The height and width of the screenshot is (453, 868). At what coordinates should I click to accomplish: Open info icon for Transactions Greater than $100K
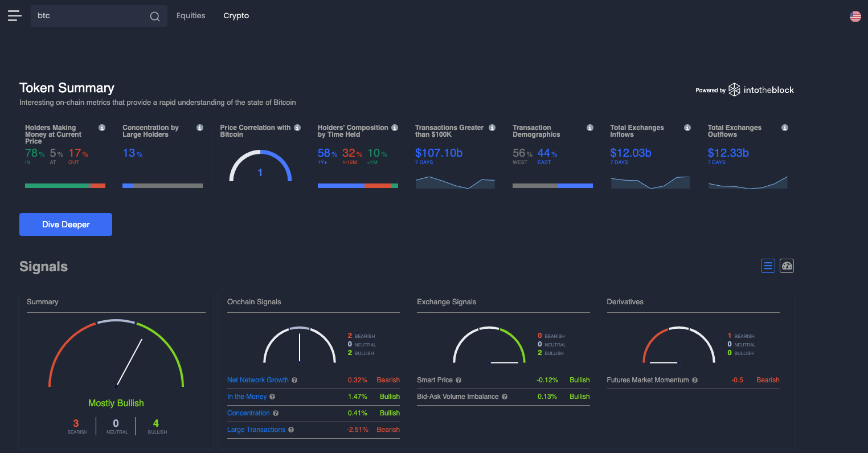(492, 128)
